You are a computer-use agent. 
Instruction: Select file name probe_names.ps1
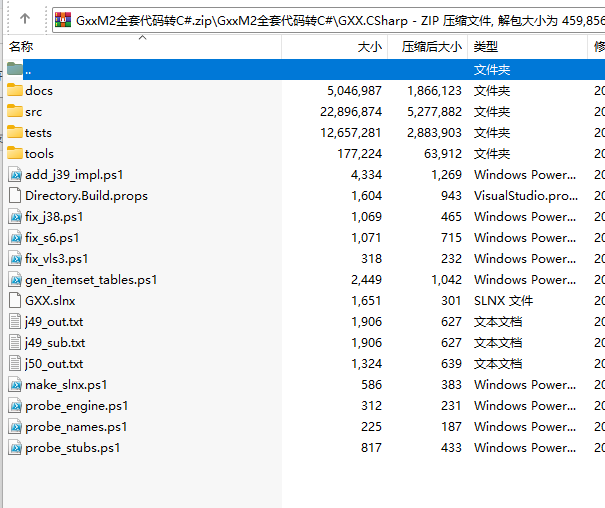(x=76, y=427)
